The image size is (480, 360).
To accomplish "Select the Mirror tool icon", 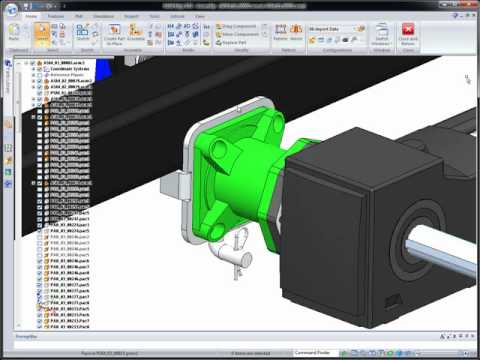I will point(296,32).
